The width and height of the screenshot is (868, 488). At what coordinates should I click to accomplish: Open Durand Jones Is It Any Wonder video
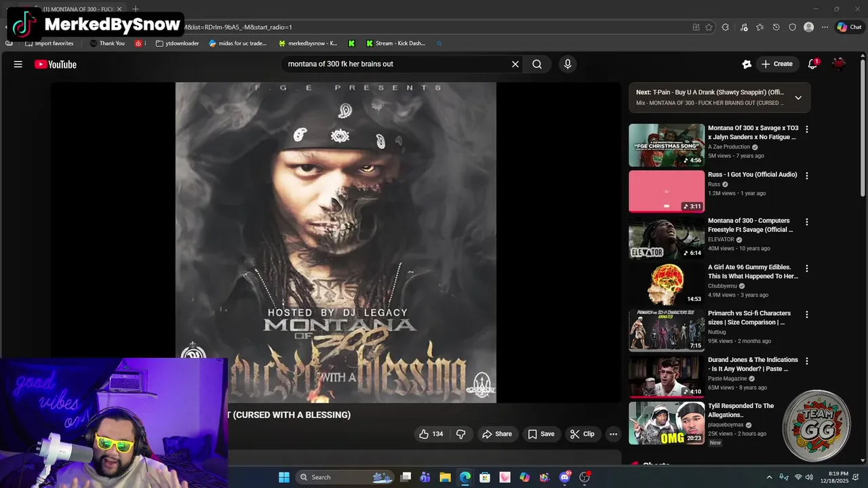(x=753, y=365)
